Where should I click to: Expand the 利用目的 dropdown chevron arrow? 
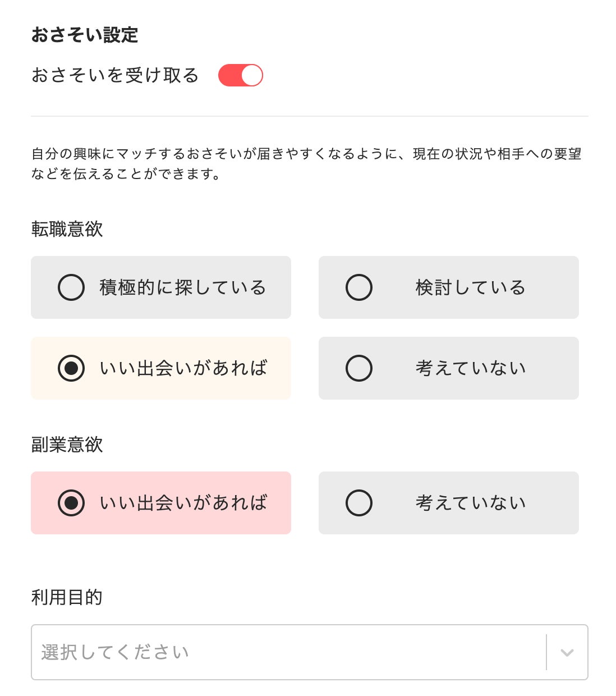567,652
